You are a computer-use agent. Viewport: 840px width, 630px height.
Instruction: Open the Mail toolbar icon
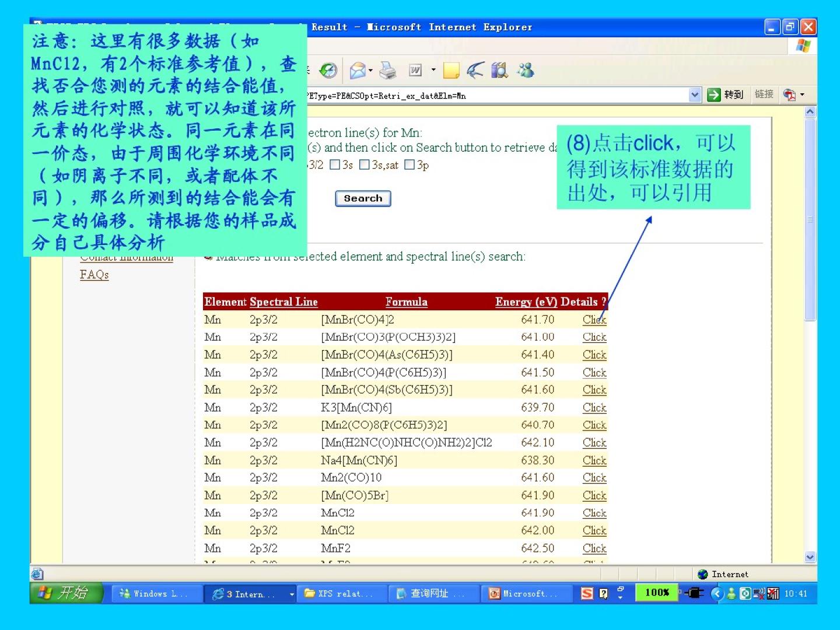click(357, 71)
